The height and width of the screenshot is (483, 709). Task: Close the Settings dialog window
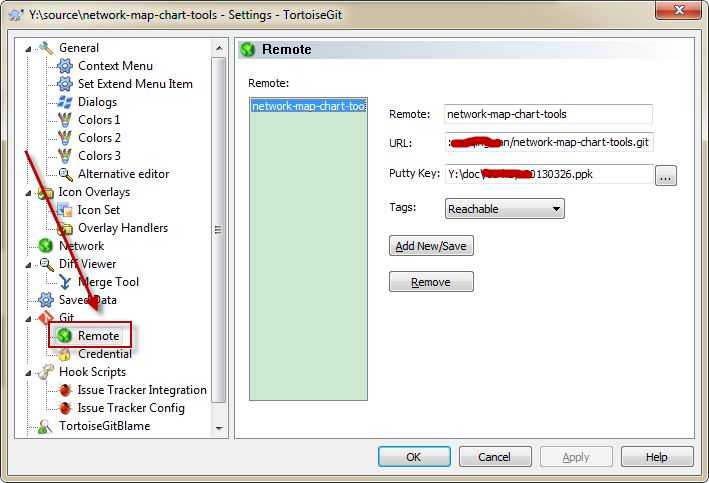point(679,10)
